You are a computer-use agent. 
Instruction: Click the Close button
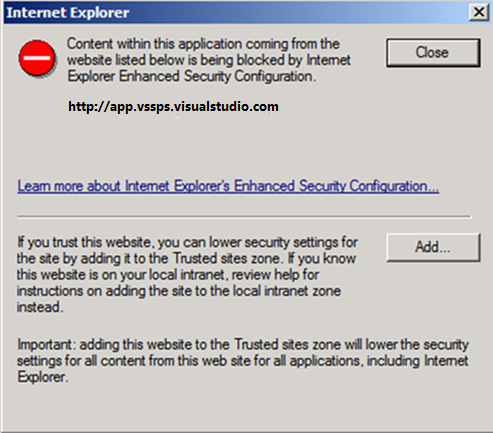pyautogui.click(x=433, y=53)
